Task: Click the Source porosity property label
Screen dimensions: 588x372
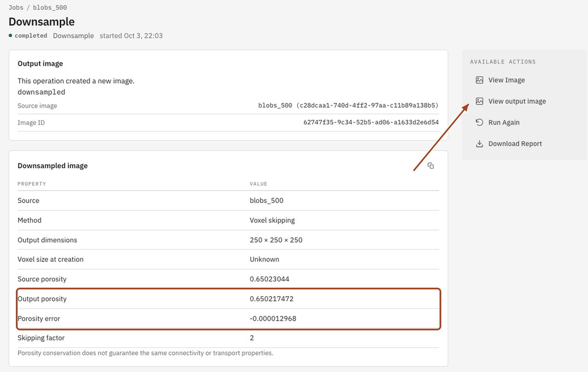Action: click(42, 279)
